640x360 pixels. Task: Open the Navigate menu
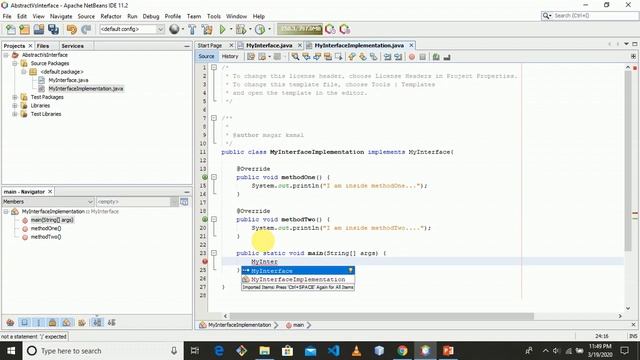click(x=61, y=16)
